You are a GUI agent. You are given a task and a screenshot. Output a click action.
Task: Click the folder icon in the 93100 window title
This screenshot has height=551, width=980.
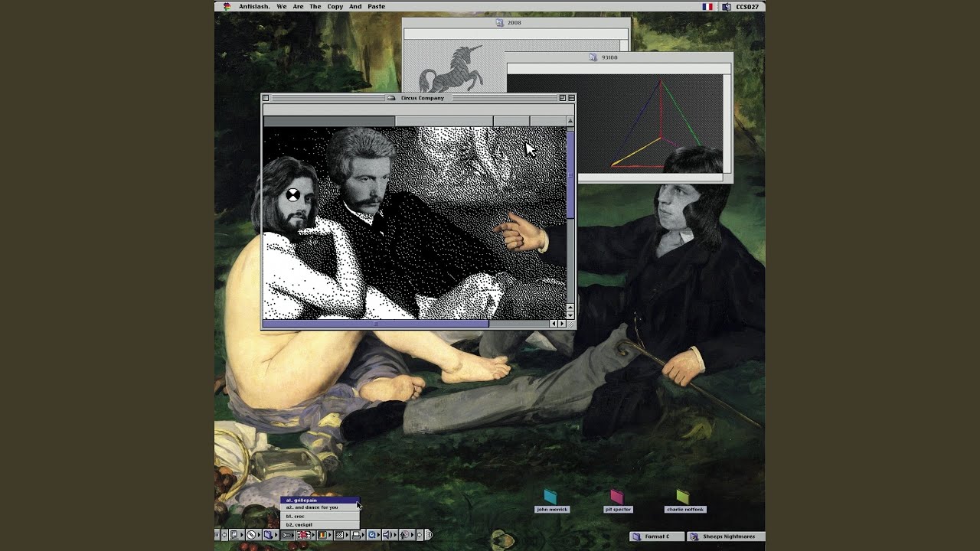[593, 57]
